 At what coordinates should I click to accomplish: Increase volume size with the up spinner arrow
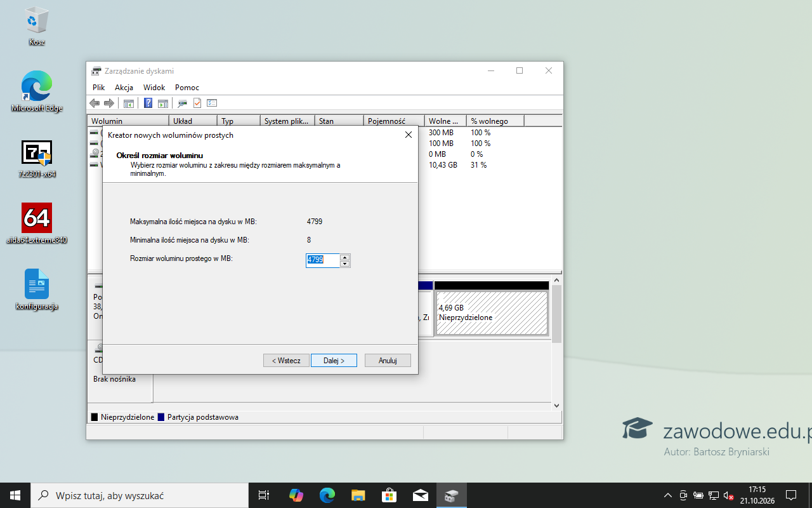coord(345,257)
